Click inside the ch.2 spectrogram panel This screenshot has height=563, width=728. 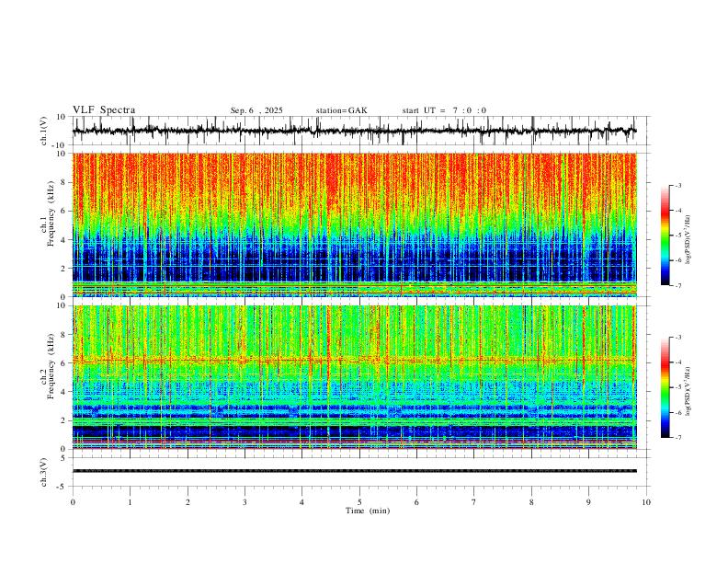[x=355, y=377]
